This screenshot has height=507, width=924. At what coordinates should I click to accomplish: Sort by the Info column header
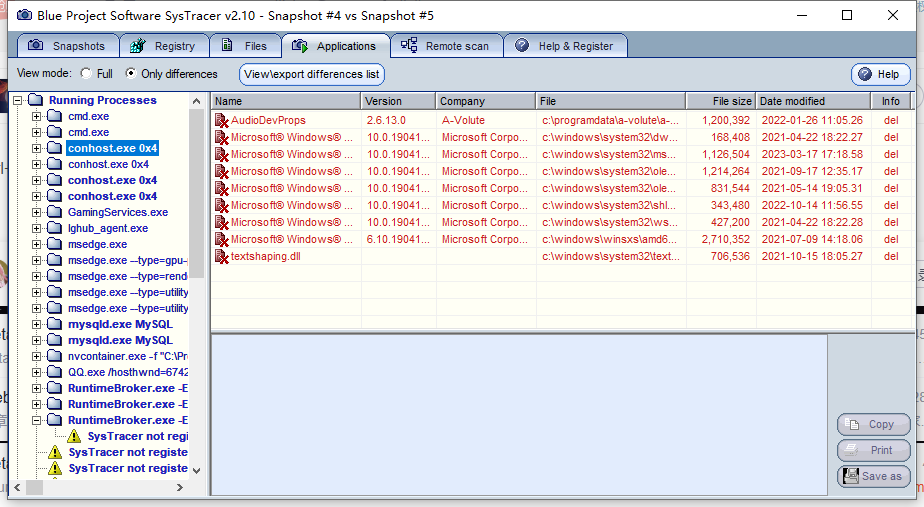[890, 101]
